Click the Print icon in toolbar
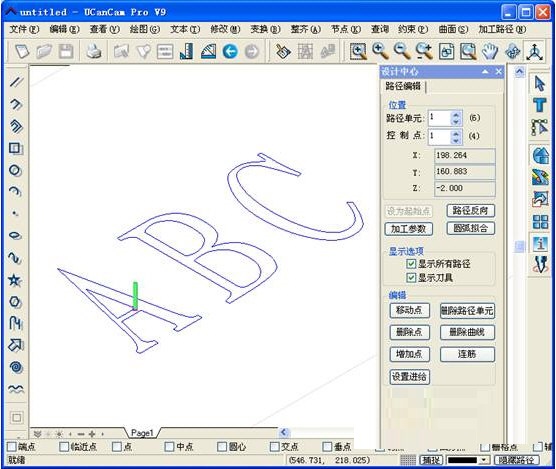This screenshot has height=469, width=556. tap(94, 52)
